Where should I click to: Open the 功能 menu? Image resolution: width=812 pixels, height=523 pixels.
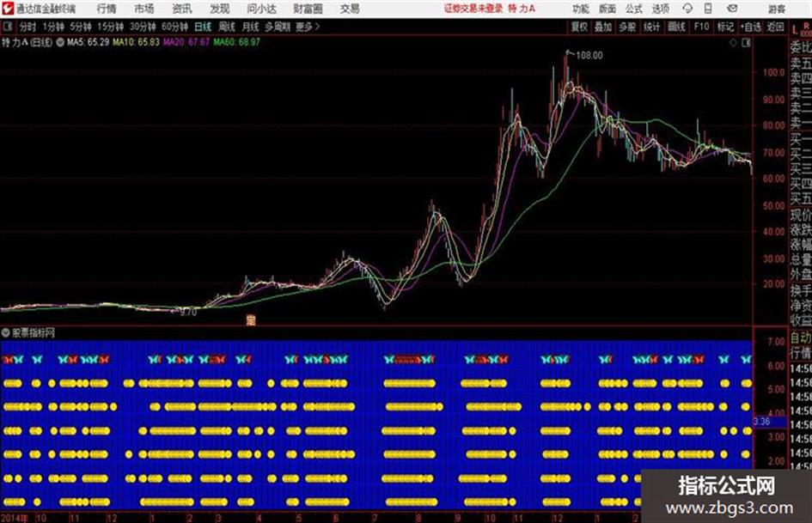point(581,9)
